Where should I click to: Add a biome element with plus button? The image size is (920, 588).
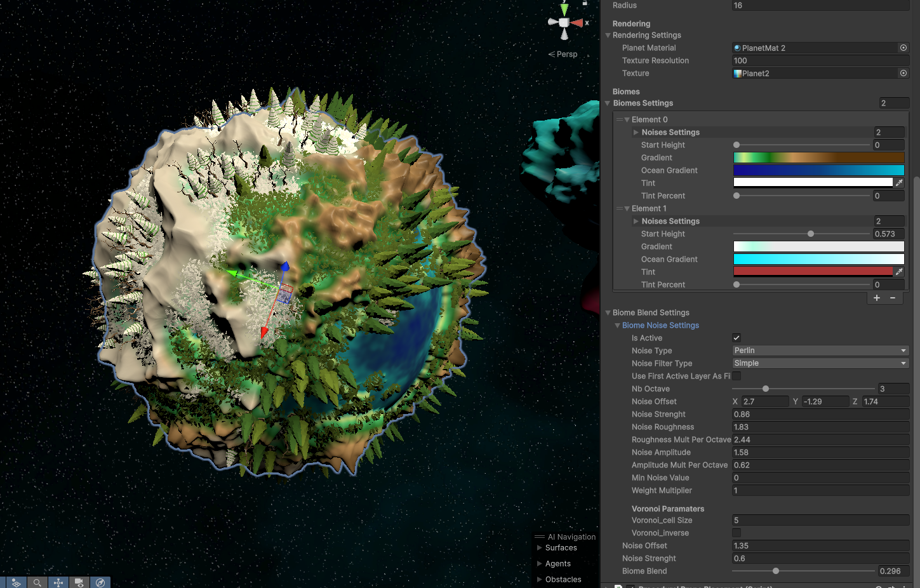(x=877, y=298)
